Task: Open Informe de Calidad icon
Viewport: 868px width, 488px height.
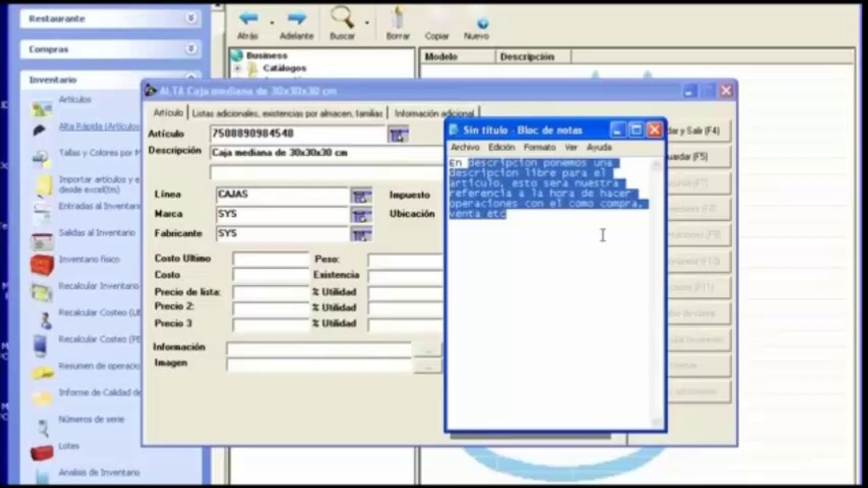Action: [42, 399]
